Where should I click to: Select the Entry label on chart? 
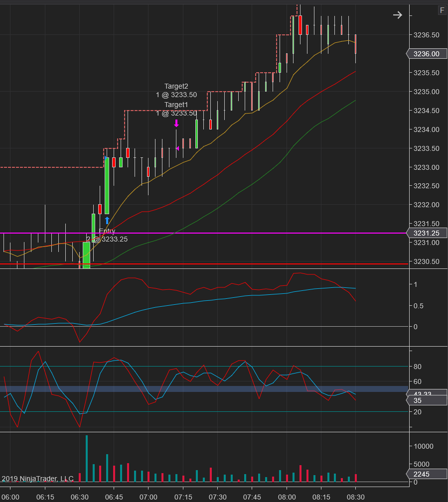pyautogui.click(x=107, y=231)
